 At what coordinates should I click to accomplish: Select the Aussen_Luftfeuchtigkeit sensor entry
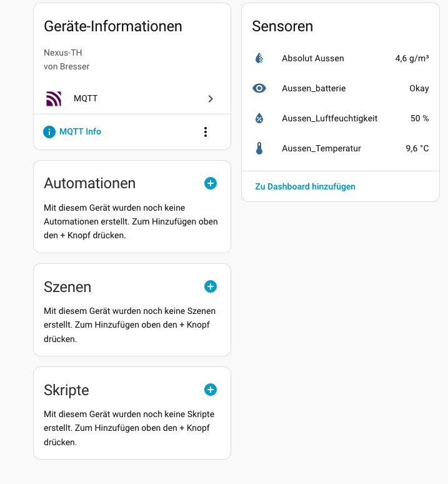[329, 118]
